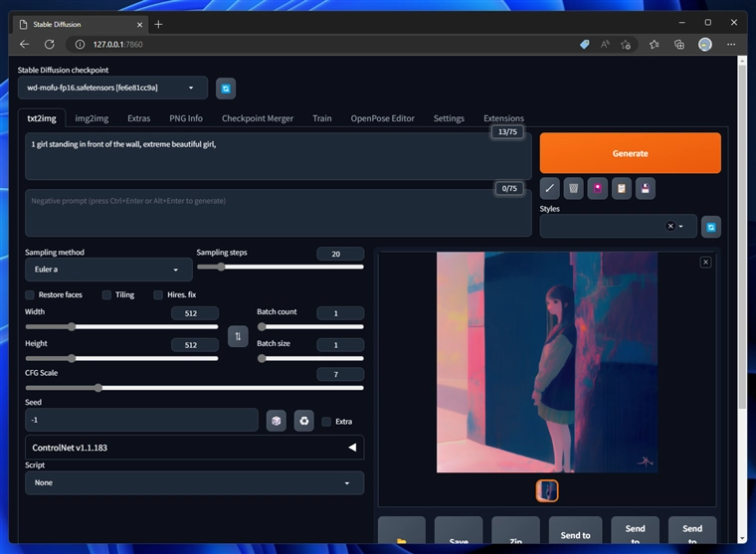Toggle the Extra seed checkbox

pos(326,422)
